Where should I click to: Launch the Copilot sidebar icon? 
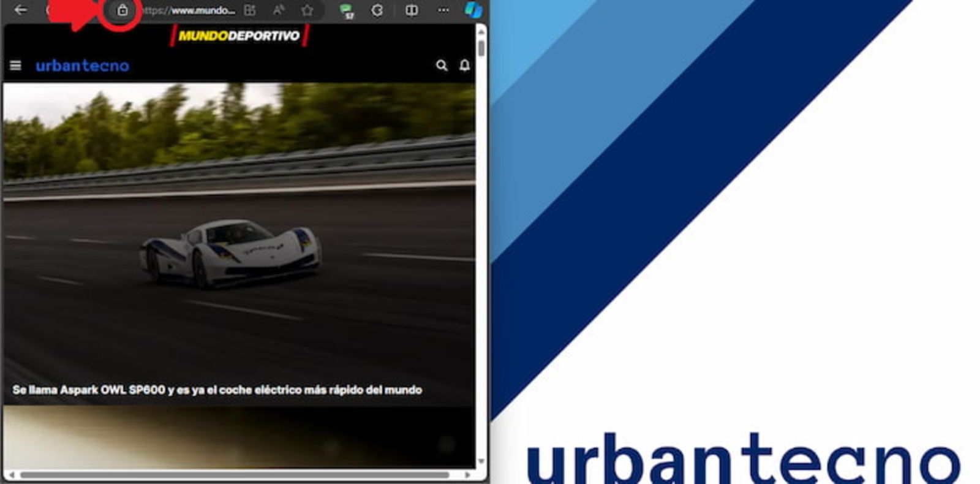(473, 10)
